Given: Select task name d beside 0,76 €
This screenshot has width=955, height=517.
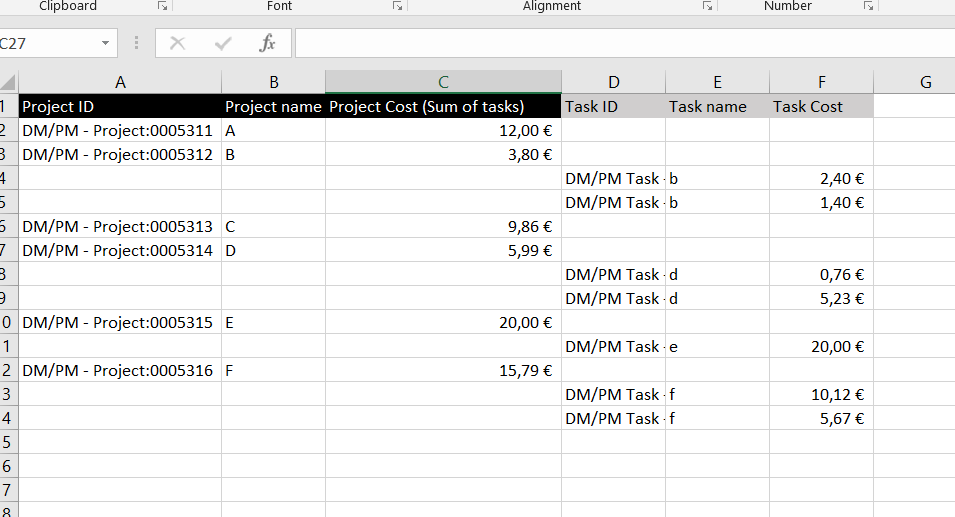Looking at the screenshot, I should pyautogui.click(x=717, y=274).
